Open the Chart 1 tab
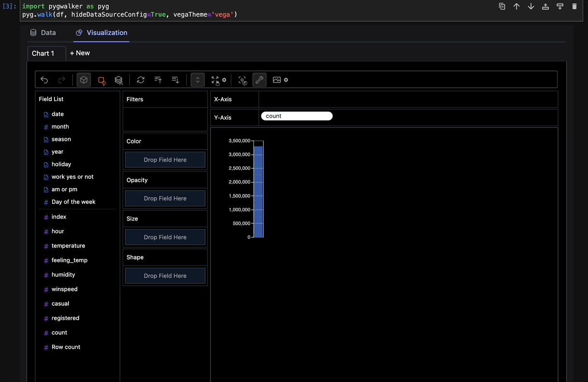The height and width of the screenshot is (382, 588). click(x=46, y=54)
